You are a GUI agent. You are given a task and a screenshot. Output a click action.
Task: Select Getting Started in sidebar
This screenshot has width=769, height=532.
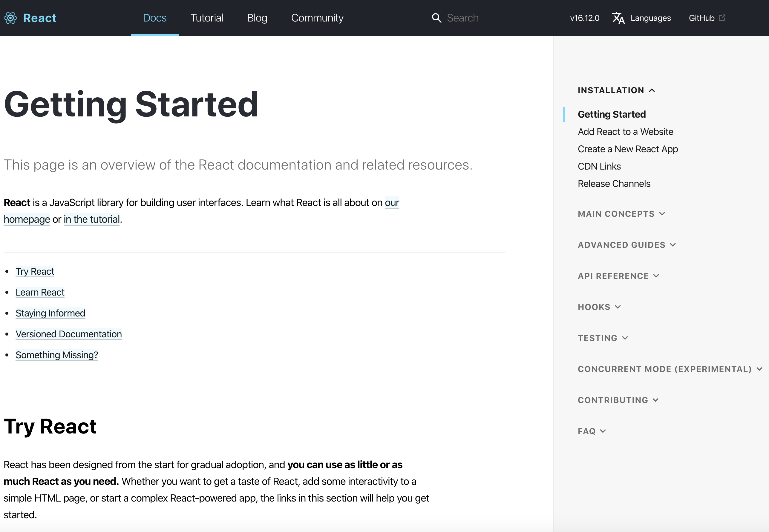click(x=612, y=114)
